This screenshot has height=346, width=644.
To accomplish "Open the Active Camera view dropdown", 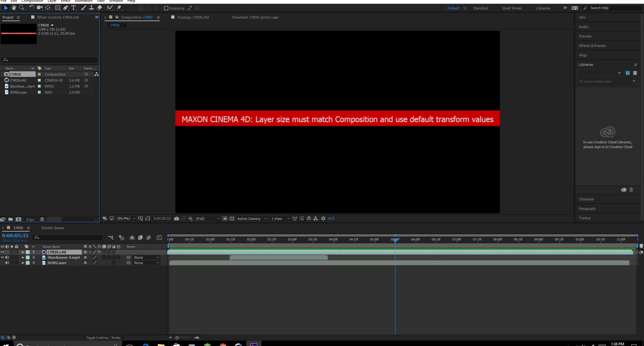I will coord(252,219).
